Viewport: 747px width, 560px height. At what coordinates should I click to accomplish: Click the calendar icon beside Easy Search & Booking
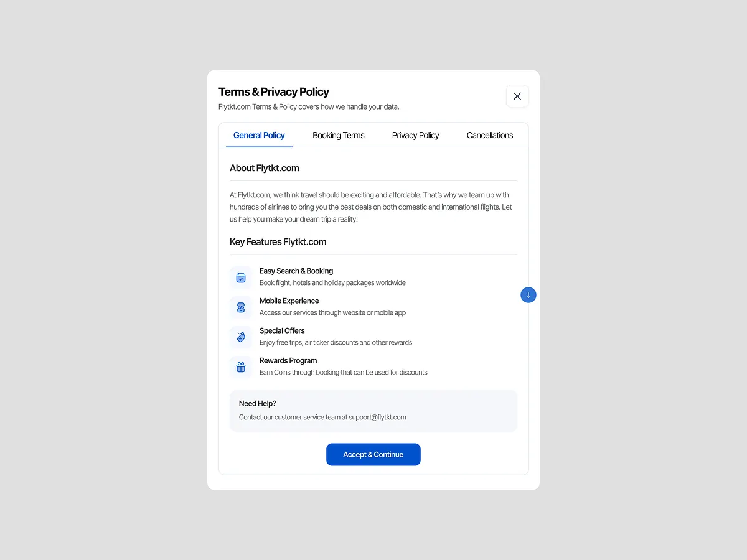tap(241, 278)
